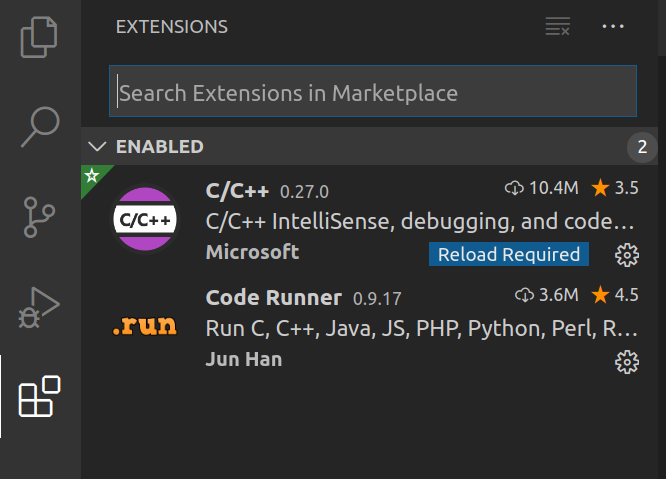Collapse the ENABLED extensions section
Viewport: 666px width, 479px height.
coord(97,147)
